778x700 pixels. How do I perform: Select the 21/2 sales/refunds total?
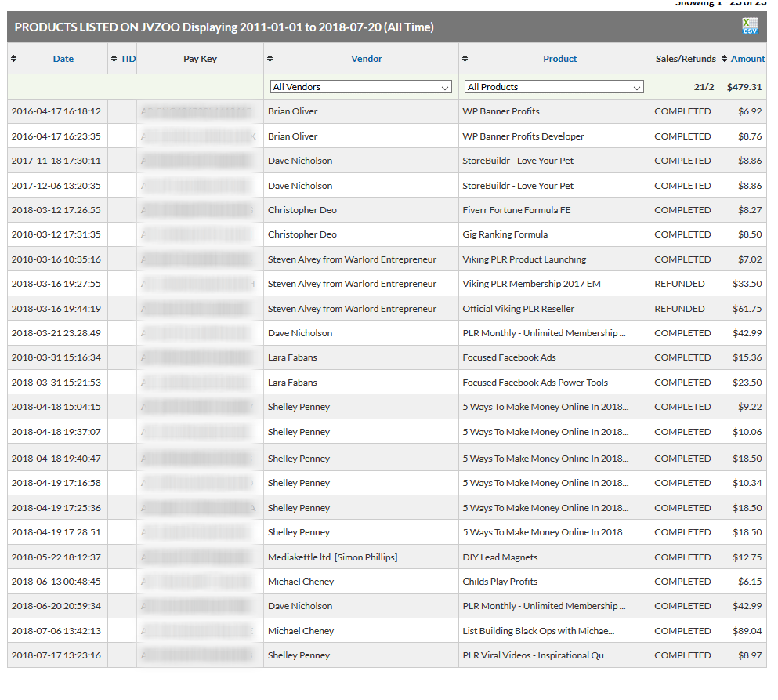[704, 87]
